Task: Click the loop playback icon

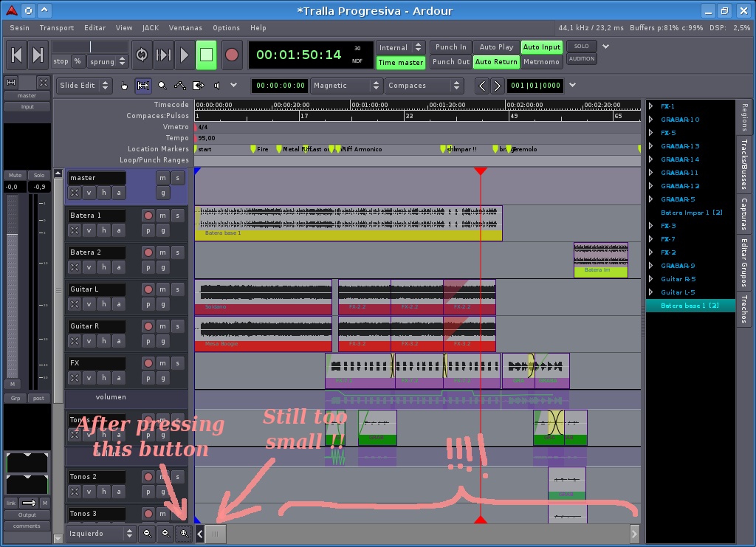Action: click(142, 55)
